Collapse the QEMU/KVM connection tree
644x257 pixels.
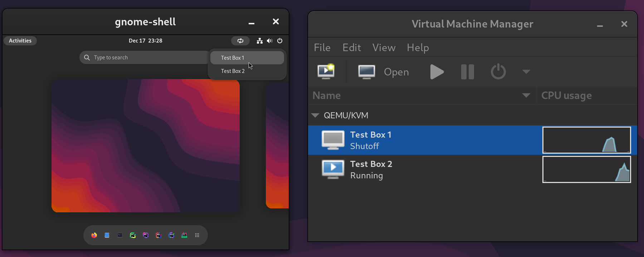coord(315,115)
